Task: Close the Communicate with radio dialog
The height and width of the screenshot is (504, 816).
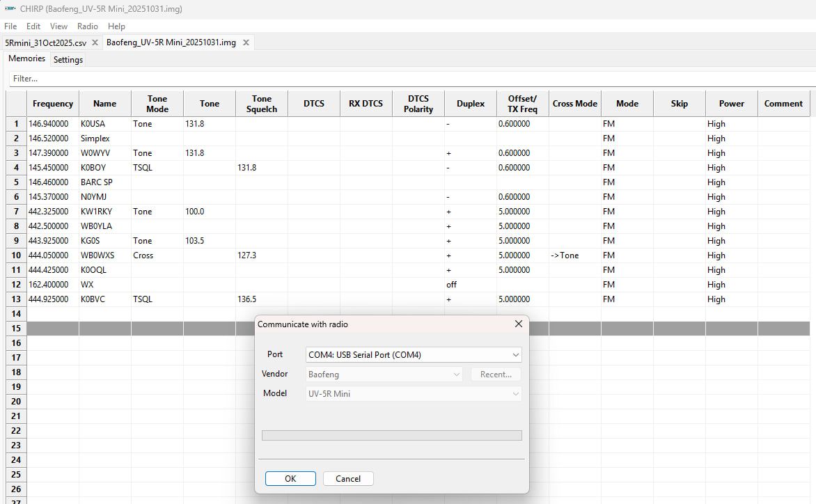Action: coord(518,324)
